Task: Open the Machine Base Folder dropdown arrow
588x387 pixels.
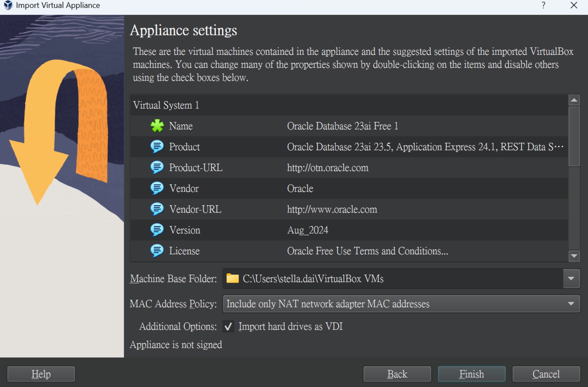Action: tap(571, 279)
